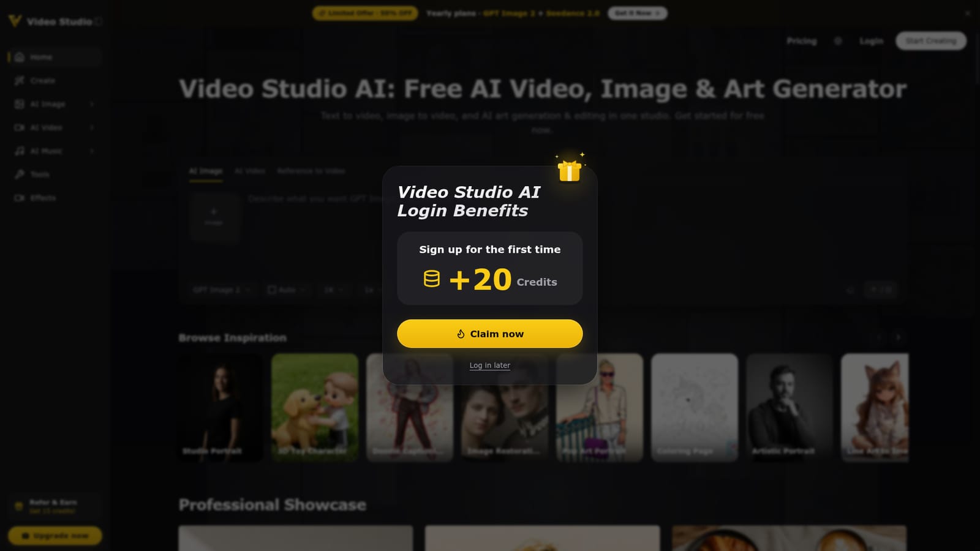The image size is (980, 551).
Task: Open the 3D Toy Character thumbnail
Action: 315,407
